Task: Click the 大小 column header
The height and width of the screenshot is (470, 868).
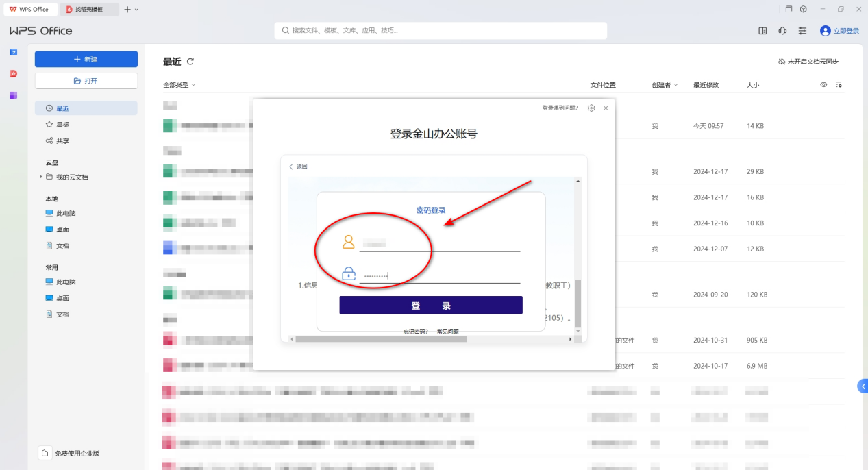Action: tap(753, 85)
